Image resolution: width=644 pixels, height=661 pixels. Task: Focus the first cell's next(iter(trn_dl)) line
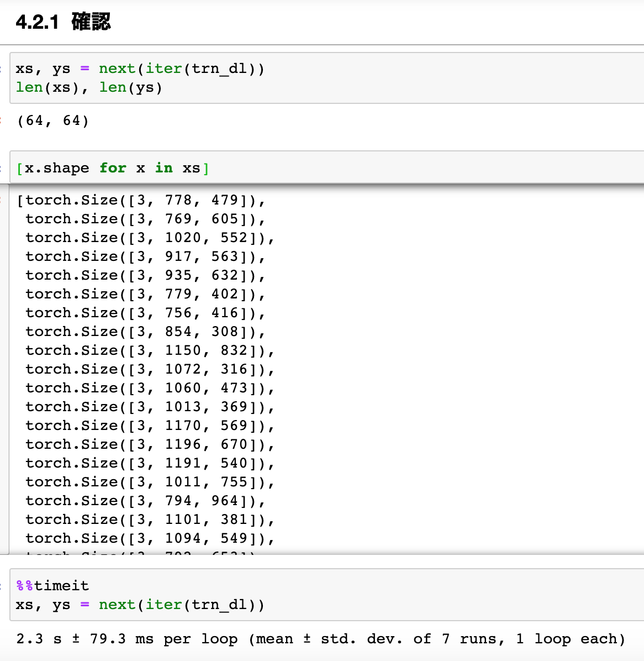click(140, 69)
